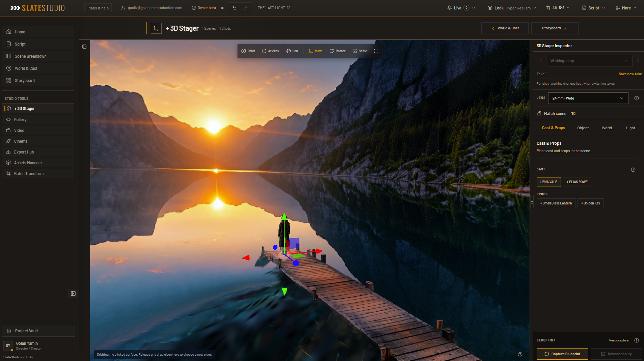Switch to the Cast & Props tab
The width and height of the screenshot is (644, 361).
pyautogui.click(x=554, y=128)
